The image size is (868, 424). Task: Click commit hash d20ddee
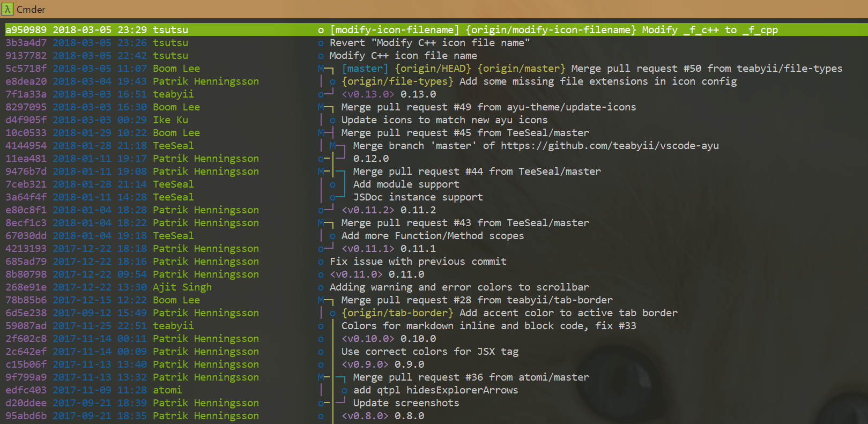[26, 403]
